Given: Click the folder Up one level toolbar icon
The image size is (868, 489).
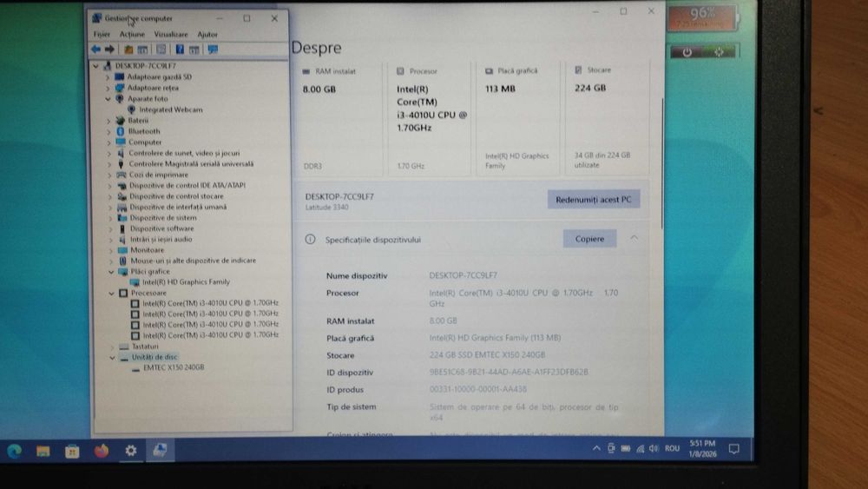Looking at the screenshot, I should pos(128,50).
